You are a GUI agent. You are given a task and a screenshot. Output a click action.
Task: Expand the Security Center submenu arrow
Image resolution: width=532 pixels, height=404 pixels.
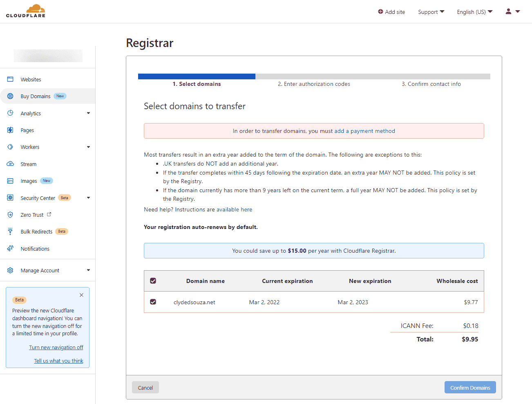[x=88, y=198]
